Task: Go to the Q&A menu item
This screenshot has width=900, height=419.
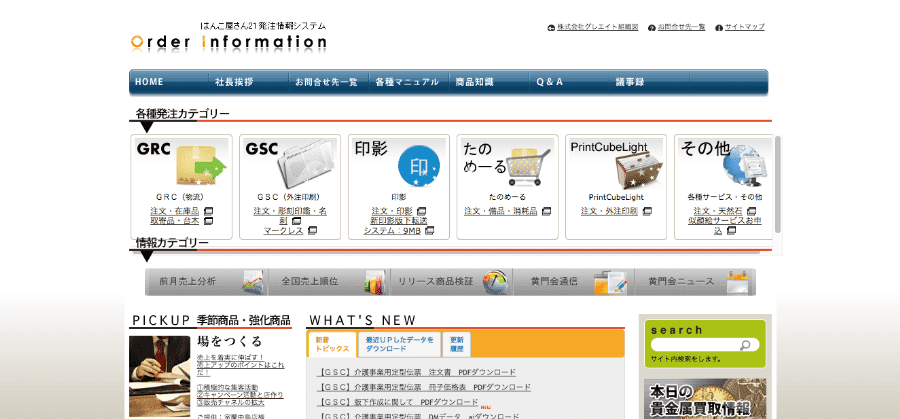Action: (550, 82)
